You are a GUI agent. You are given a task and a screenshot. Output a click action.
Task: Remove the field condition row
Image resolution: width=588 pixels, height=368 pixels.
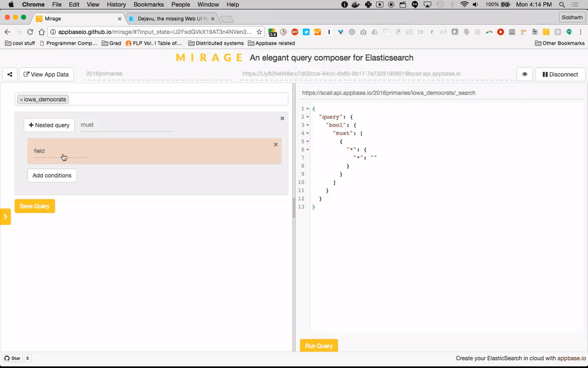[x=276, y=145]
